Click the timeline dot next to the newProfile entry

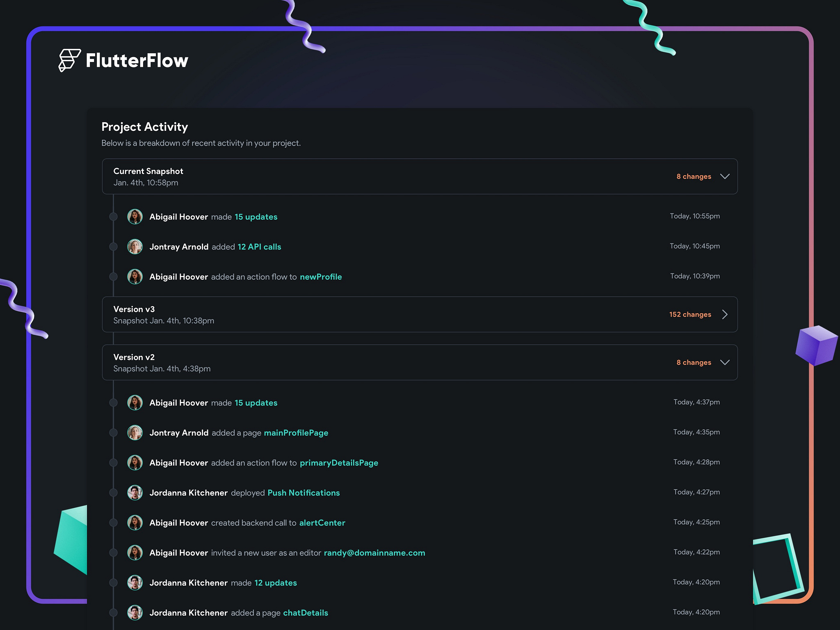tap(114, 276)
